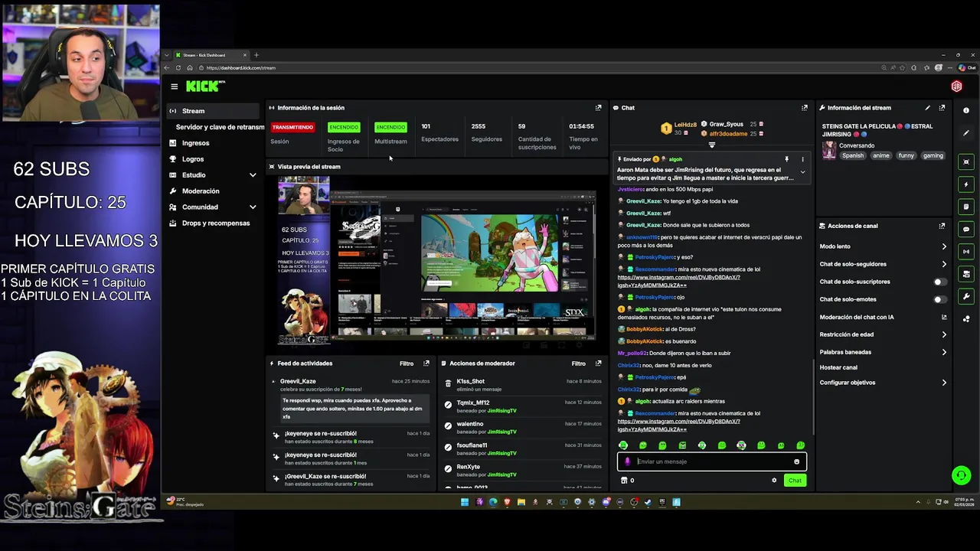Image resolution: width=980 pixels, height=551 pixels.
Task: Toggle the broadcast signal icon in right sidebar
Action: click(966, 251)
